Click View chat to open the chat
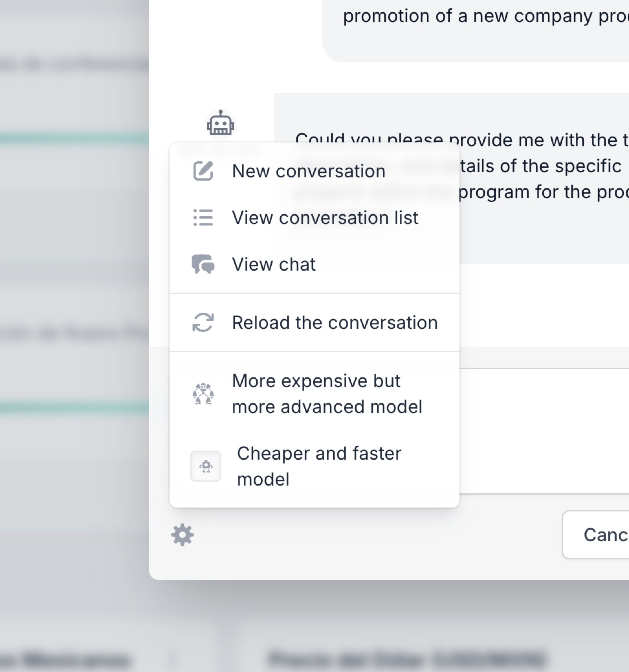This screenshot has width=629, height=672. [x=274, y=264]
